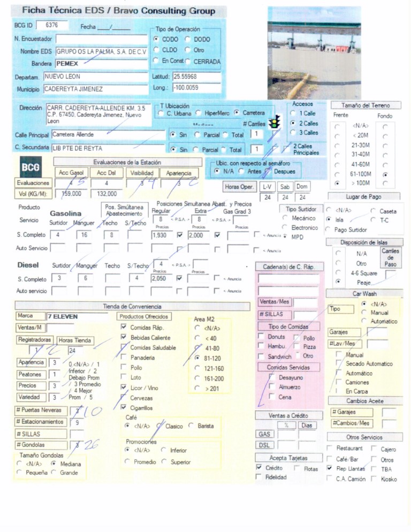Select Barista café option
This screenshot has height=532, width=411.
[191, 425]
